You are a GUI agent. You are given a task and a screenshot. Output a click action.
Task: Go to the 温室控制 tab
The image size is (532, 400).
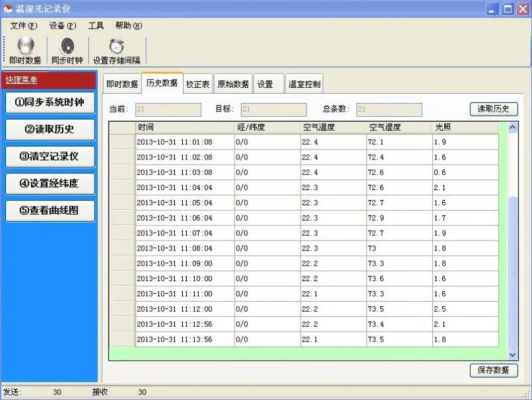click(305, 84)
